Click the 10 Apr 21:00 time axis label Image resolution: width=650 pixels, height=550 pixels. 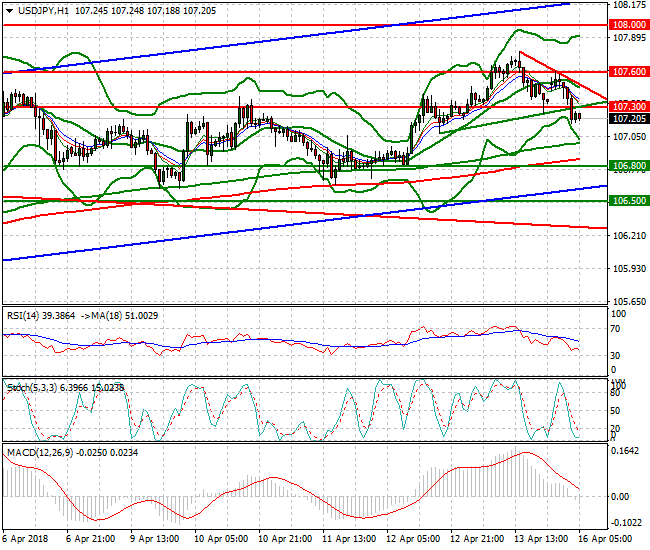tap(285, 539)
